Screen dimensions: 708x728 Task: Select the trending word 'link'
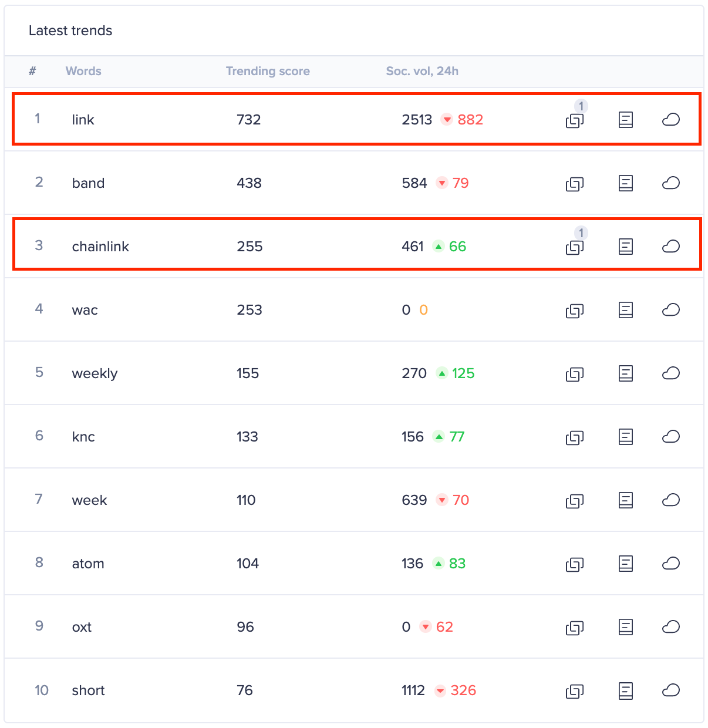pos(83,120)
